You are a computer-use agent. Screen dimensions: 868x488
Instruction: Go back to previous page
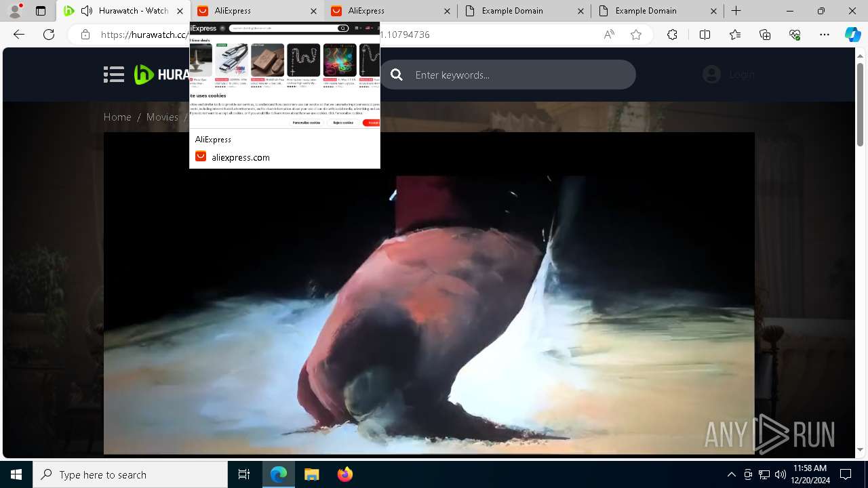19,35
